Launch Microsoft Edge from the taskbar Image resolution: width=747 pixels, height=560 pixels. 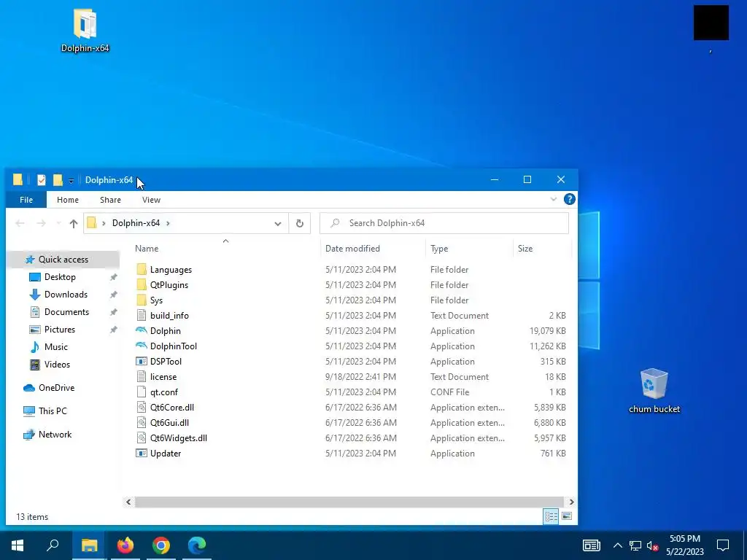[x=197, y=545]
